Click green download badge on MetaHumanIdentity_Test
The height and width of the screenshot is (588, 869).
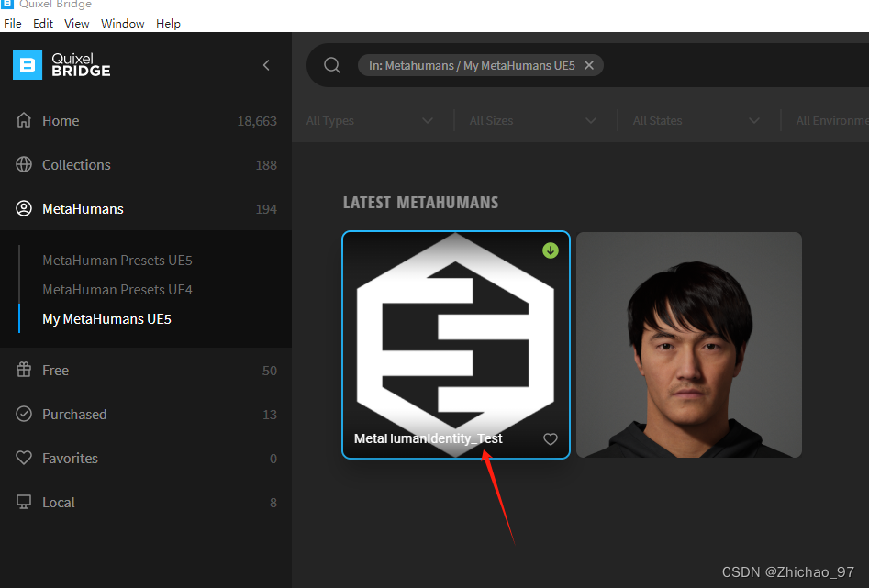tap(551, 250)
